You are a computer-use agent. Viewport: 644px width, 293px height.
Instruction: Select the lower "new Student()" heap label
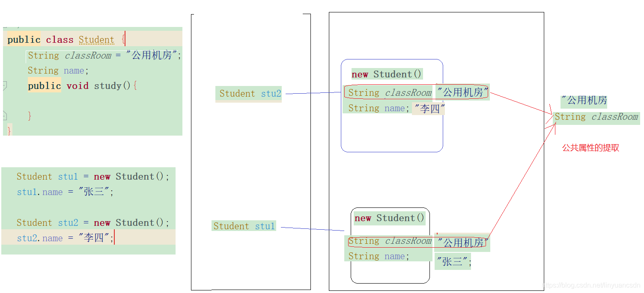click(389, 218)
